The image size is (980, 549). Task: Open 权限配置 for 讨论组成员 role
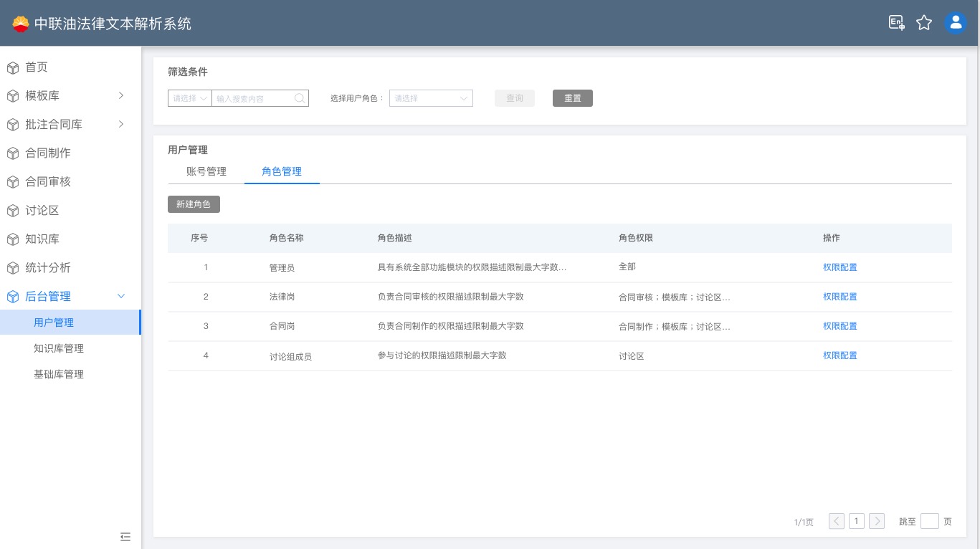[840, 355]
